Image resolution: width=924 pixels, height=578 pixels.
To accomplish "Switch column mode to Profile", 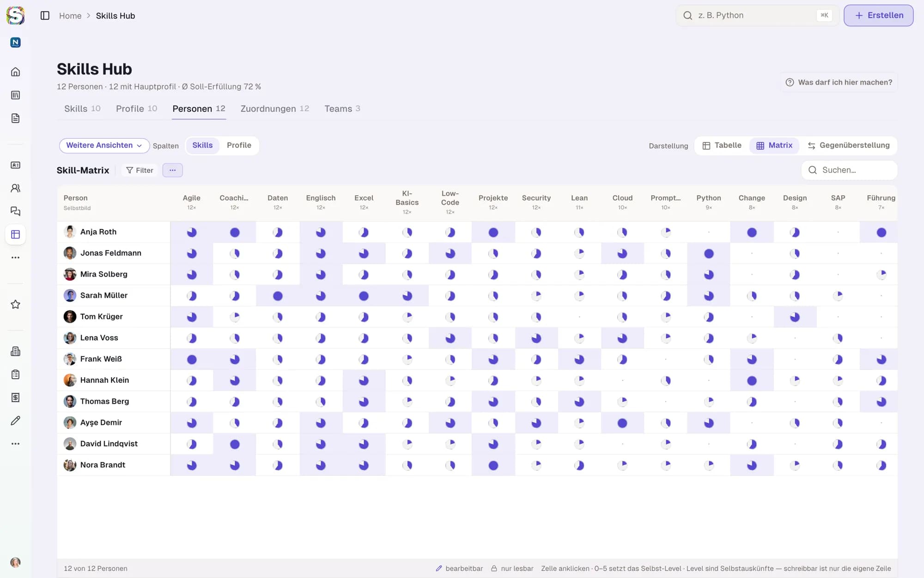I will [239, 145].
